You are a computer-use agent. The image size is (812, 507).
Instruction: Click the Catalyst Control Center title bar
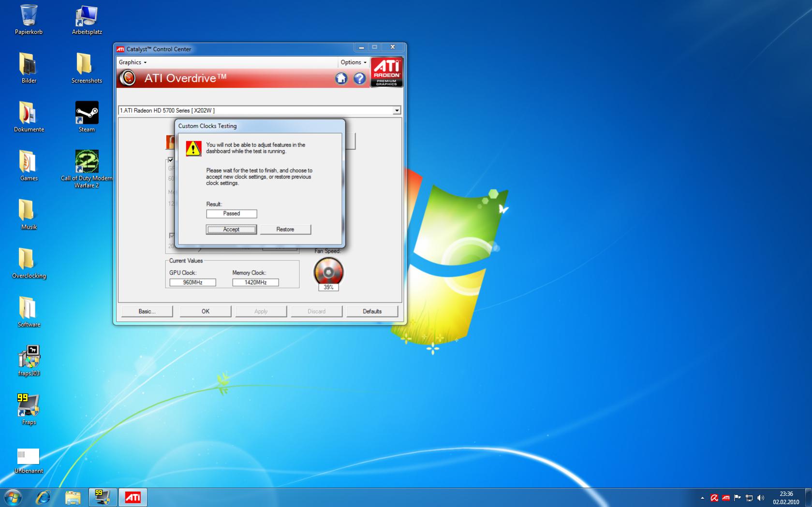(235, 49)
